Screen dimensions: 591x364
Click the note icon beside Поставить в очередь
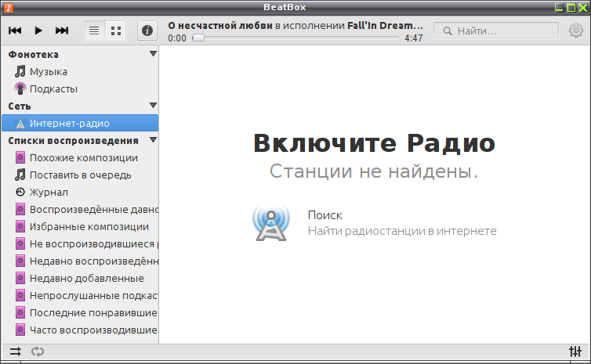pyautogui.click(x=20, y=175)
